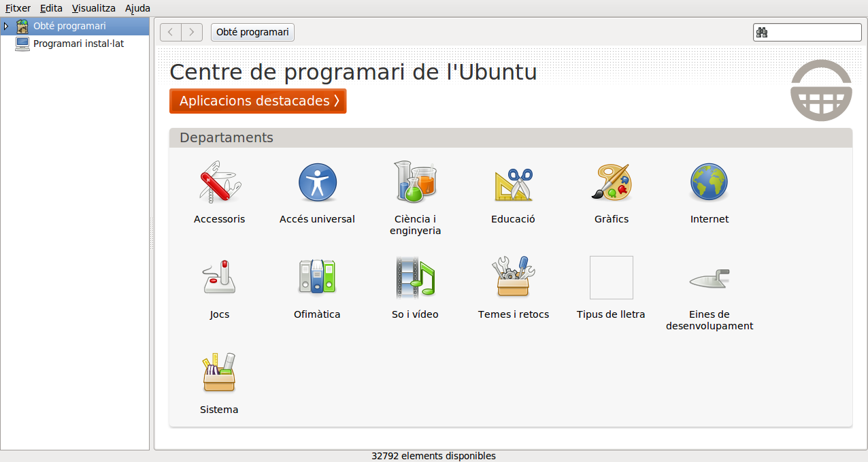Open the Accessoris department icon

(x=219, y=182)
